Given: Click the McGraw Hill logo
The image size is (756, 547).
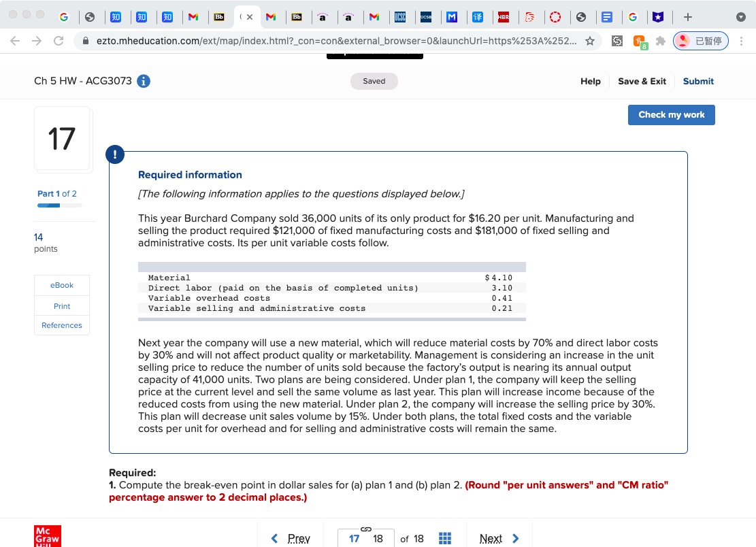Looking at the screenshot, I should [48, 536].
